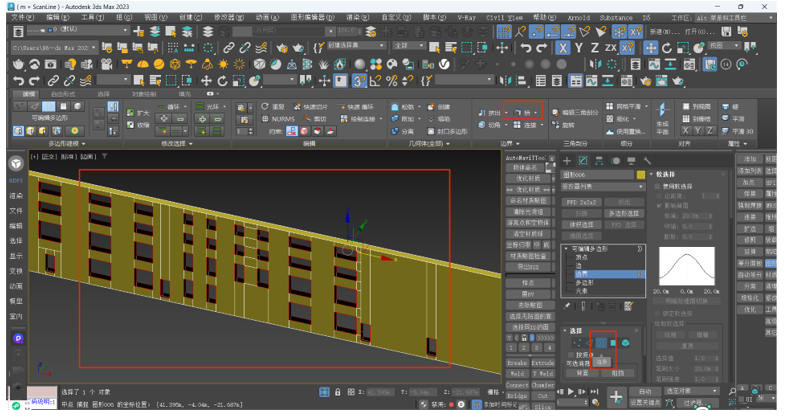Click the X axis constraint button
This screenshot has height=418, width=788.
[x=564, y=47]
